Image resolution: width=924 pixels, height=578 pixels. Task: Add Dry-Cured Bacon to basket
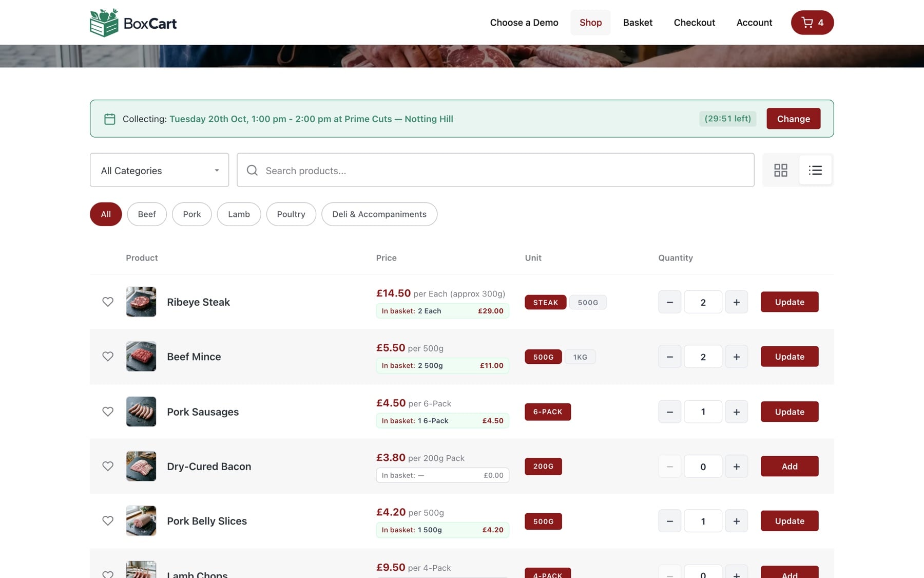click(790, 467)
